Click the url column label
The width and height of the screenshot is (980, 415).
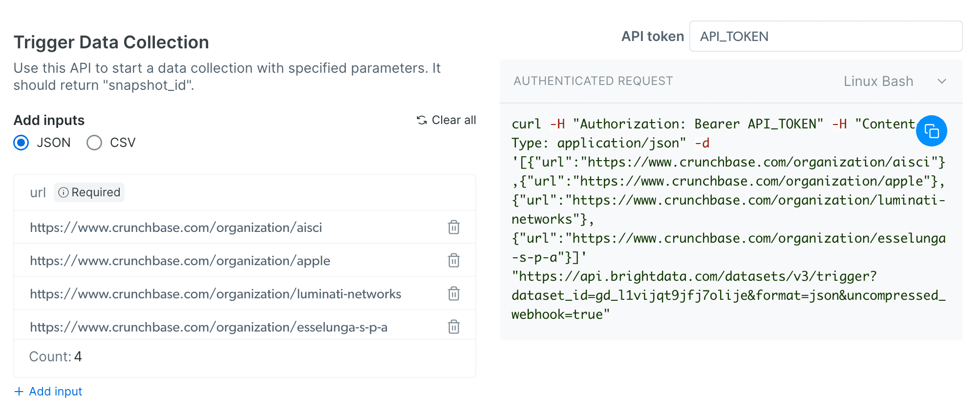[x=38, y=192]
